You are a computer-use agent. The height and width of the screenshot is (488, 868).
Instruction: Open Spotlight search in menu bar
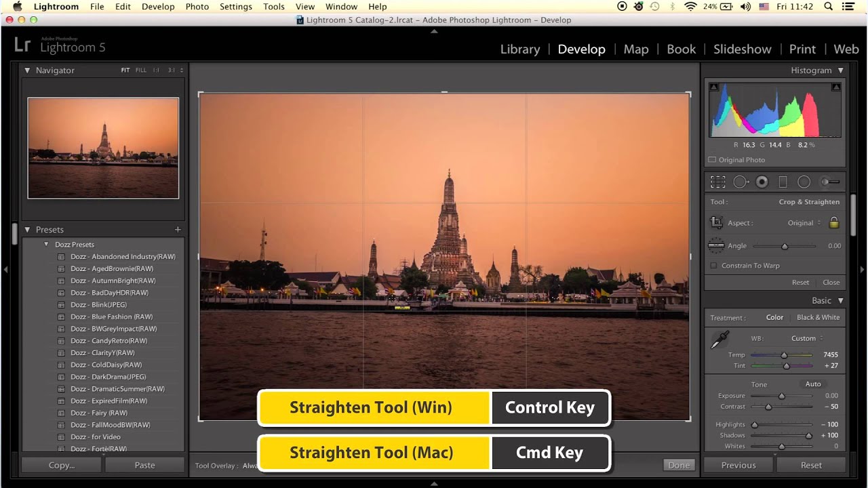pos(829,7)
